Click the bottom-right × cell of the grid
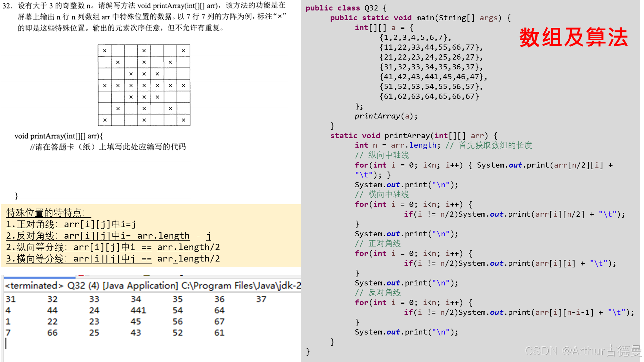This screenshot has height=362, width=644. (x=183, y=120)
